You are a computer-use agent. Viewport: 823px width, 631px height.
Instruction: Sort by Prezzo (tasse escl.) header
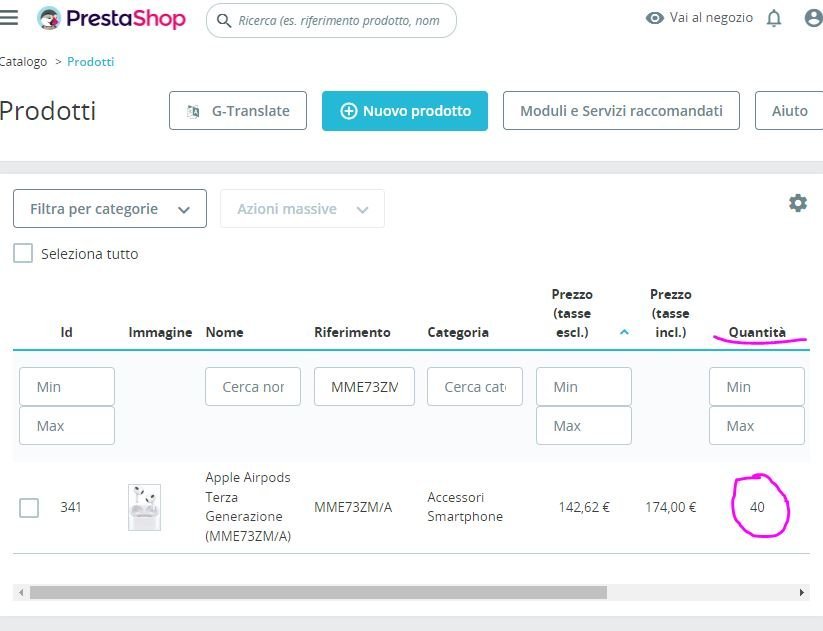pyautogui.click(x=572, y=313)
